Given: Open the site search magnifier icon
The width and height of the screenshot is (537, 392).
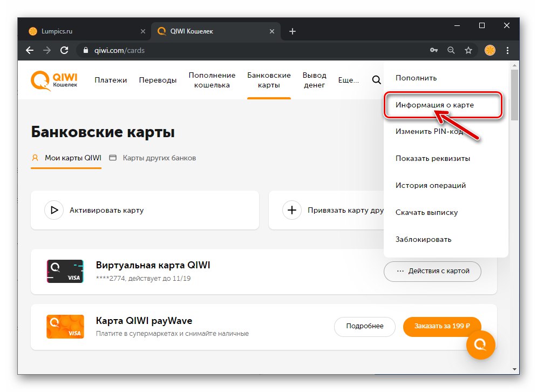Looking at the screenshot, I should [x=376, y=80].
